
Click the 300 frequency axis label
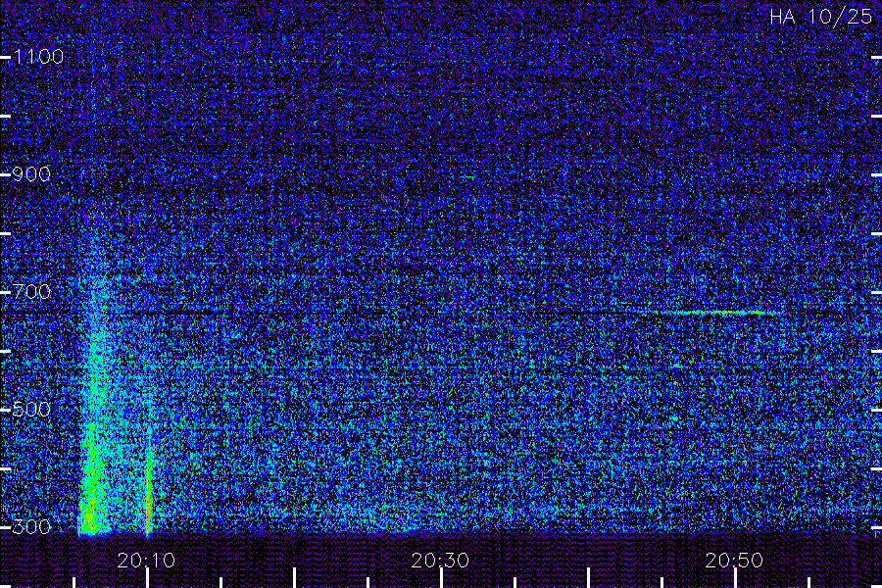[31, 526]
